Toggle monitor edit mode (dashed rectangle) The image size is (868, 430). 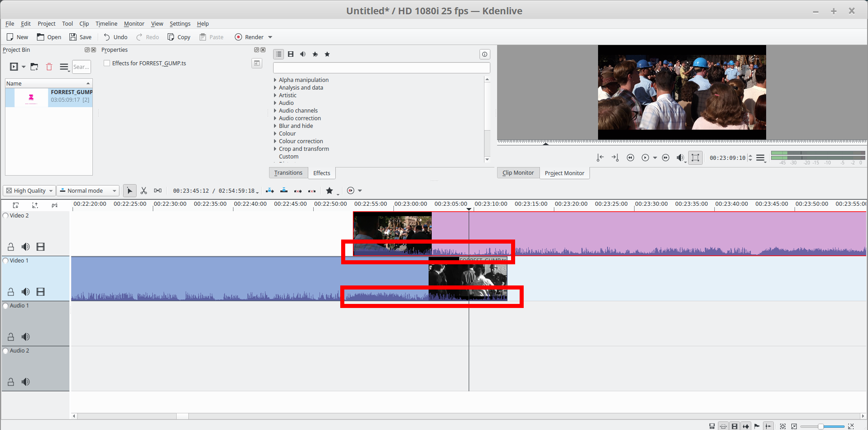[695, 158]
